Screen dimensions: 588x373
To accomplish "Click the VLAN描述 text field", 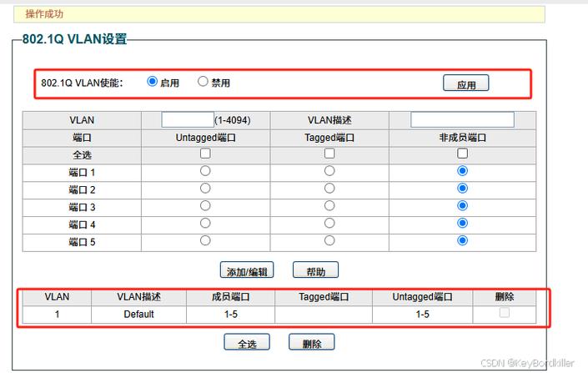I will pyautogui.click(x=462, y=120).
